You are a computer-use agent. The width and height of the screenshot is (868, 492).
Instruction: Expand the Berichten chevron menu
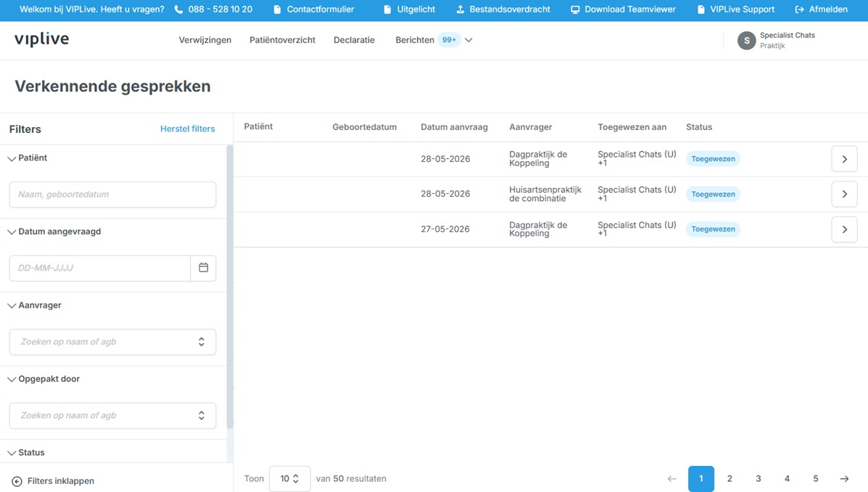(468, 40)
